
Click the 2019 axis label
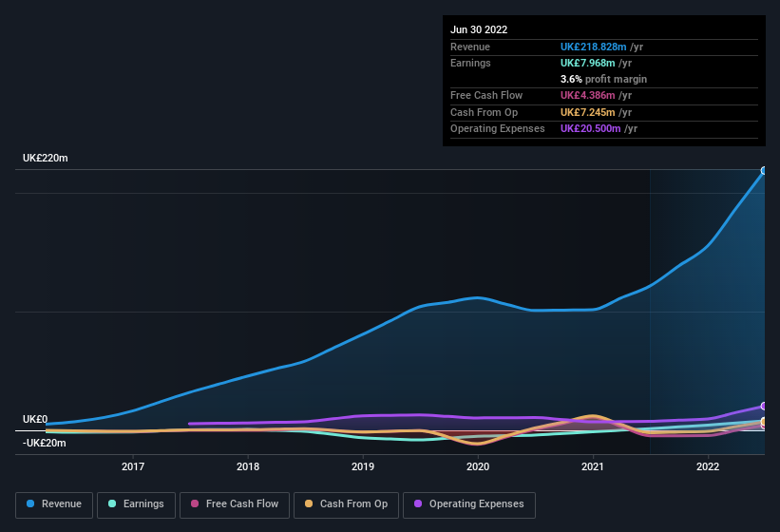(363, 466)
